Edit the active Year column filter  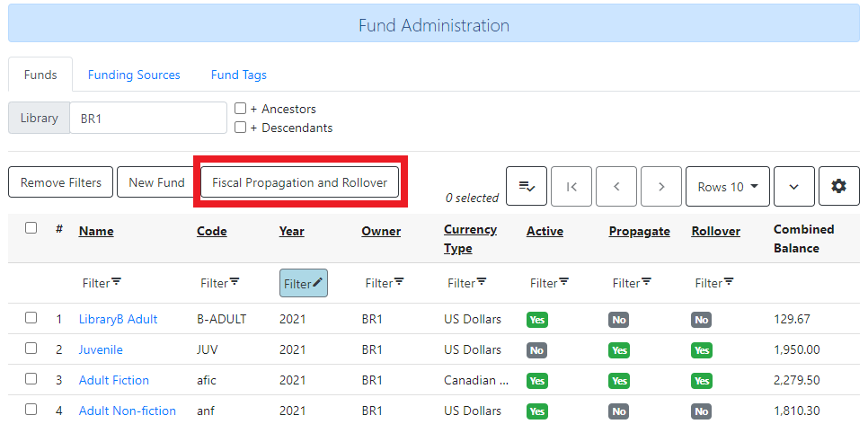pyautogui.click(x=303, y=283)
